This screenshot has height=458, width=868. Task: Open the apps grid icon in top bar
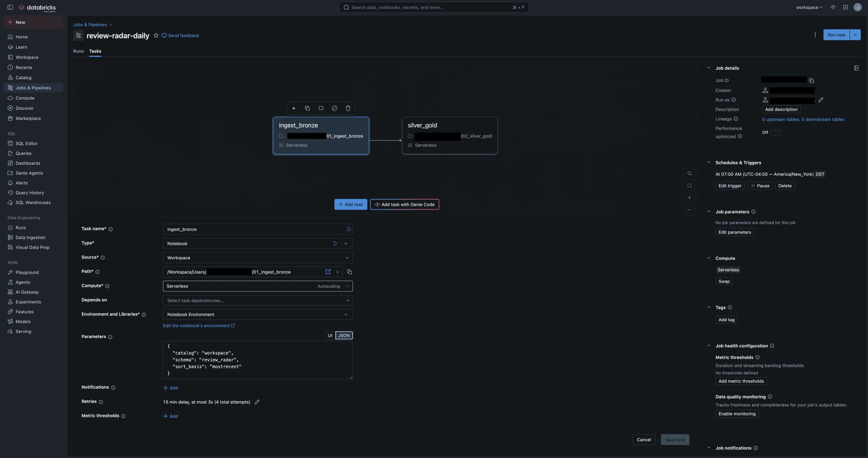click(x=845, y=7)
